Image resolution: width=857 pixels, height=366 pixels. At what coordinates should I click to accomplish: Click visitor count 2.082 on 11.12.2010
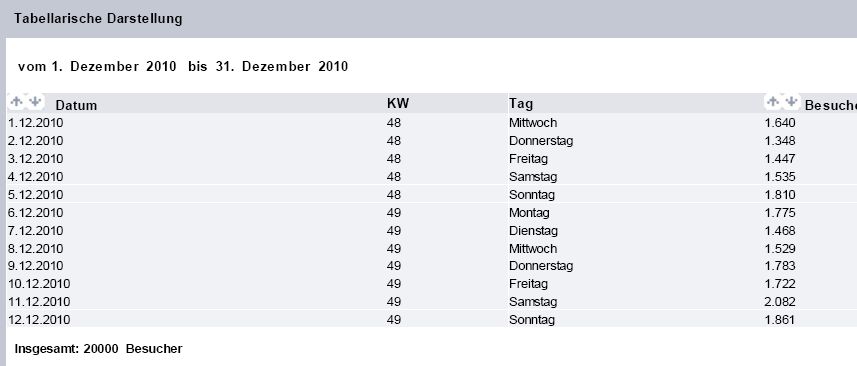[x=780, y=302]
